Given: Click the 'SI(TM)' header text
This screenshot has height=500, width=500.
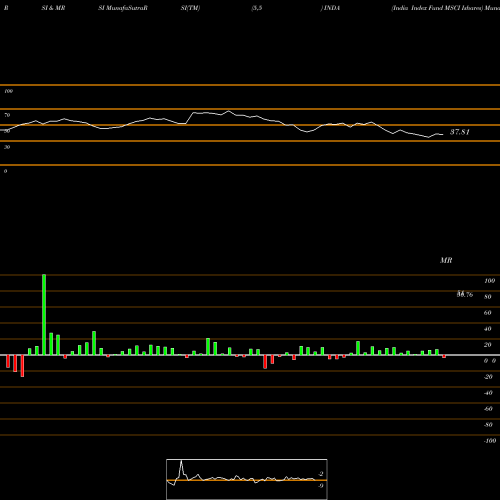Looking at the screenshot, I should (x=190, y=8).
